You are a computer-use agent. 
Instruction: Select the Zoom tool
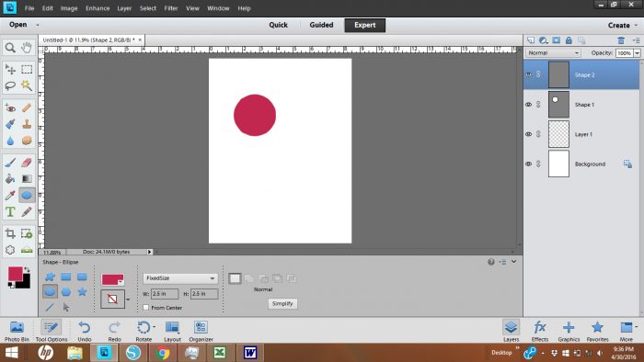click(10, 48)
